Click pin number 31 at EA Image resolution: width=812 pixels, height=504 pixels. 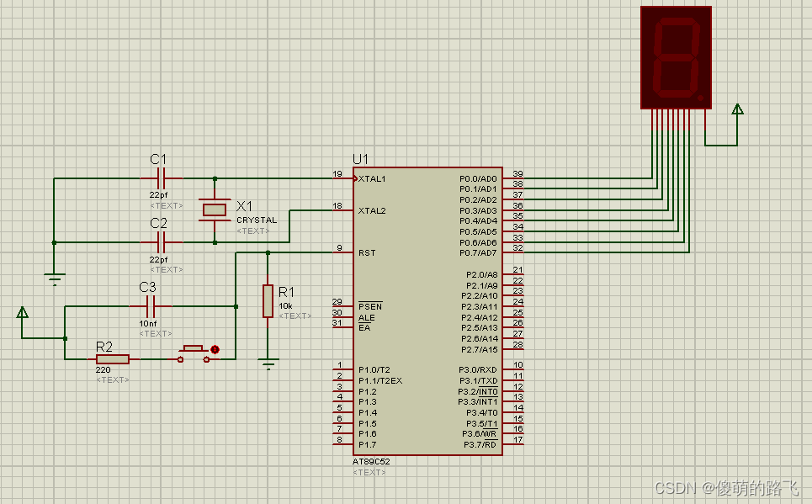(x=337, y=323)
